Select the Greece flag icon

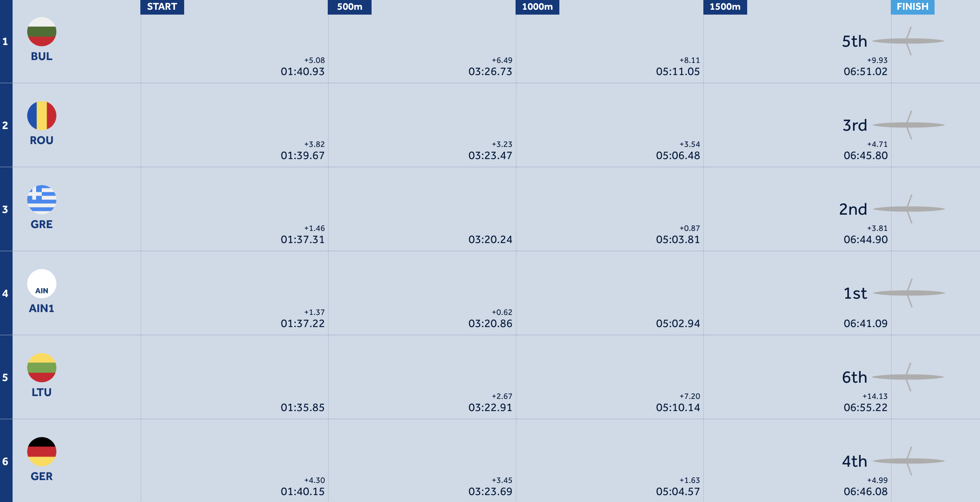click(x=42, y=200)
